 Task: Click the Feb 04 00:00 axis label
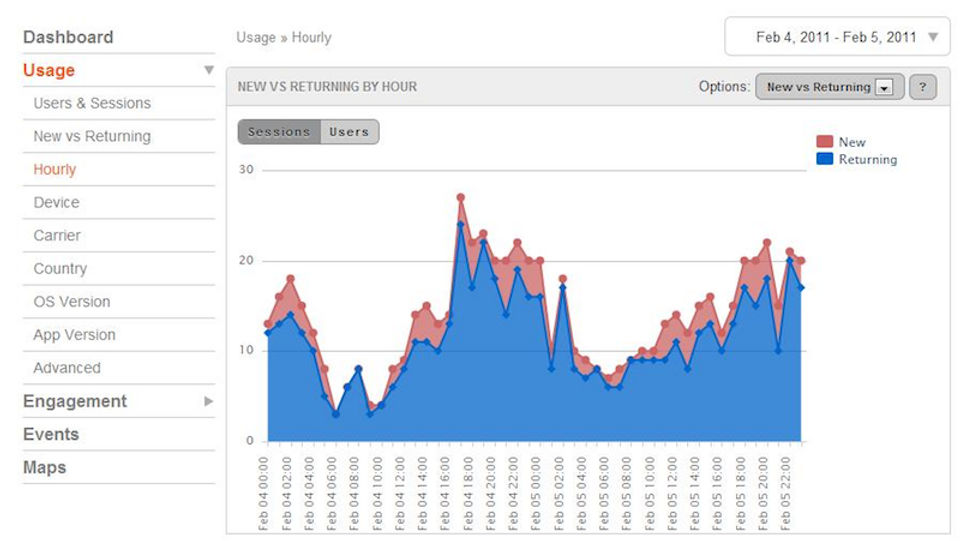(263, 493)
